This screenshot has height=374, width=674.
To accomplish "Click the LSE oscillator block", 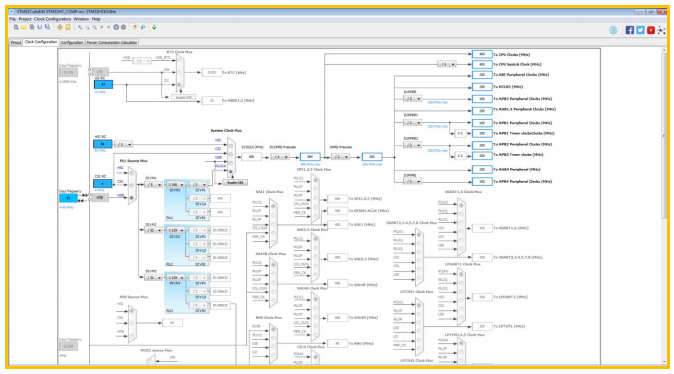I will tap(100, 72).
